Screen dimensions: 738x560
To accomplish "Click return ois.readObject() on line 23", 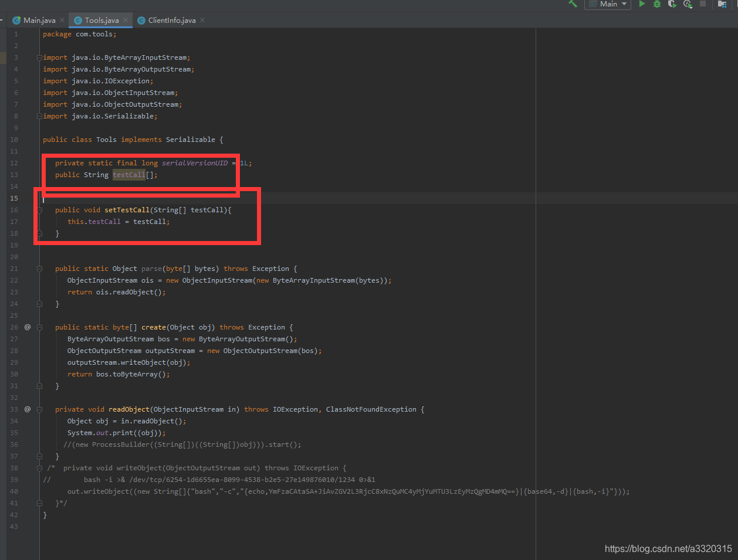I will pyautogui.click(x=117, y=292).
